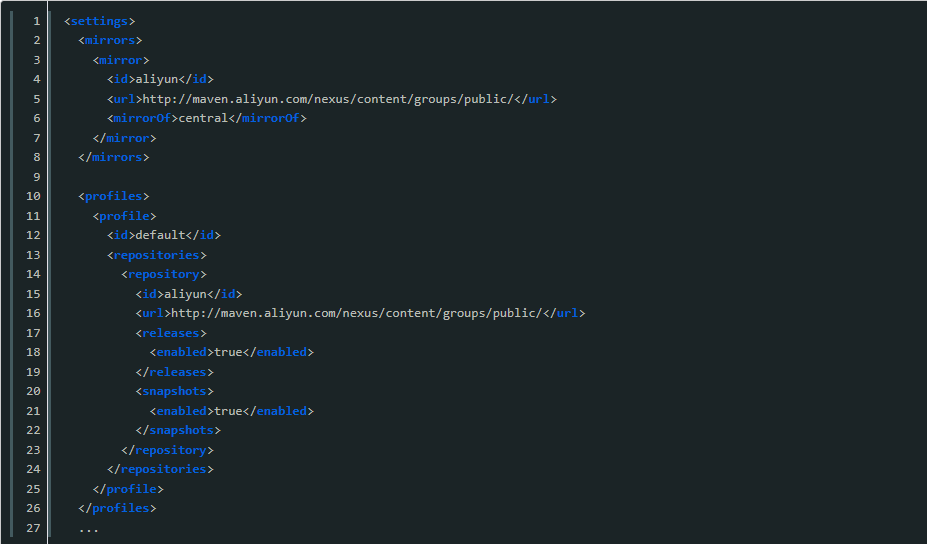927x544 pixels.
Task: Click the closing mirrors tag
Action: [x=113, y=157]
